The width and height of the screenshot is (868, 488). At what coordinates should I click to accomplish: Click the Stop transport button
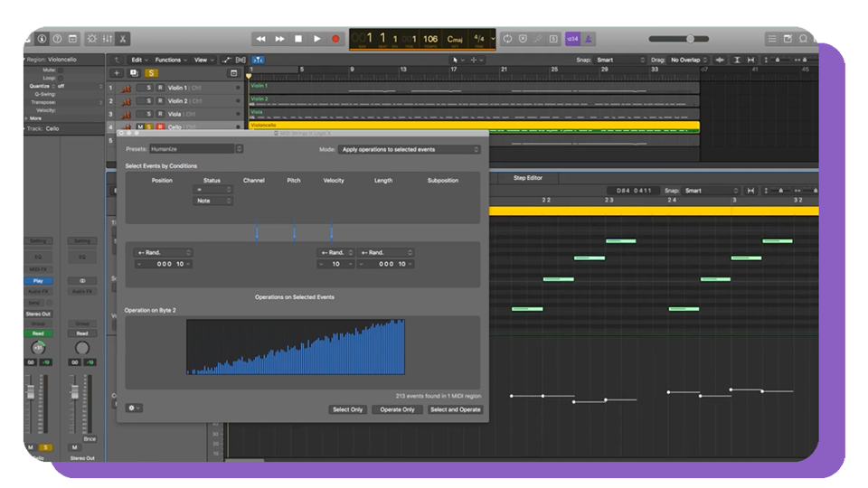point(298,39)
